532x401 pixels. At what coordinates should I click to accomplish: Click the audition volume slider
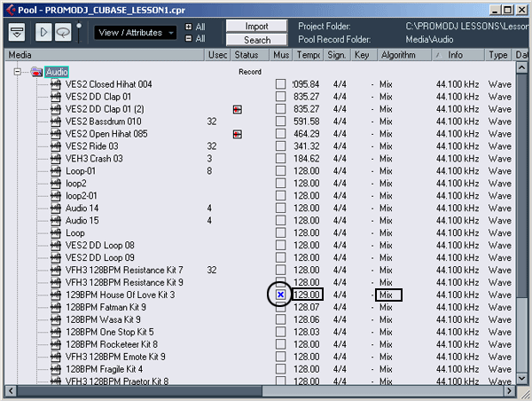[78, 32]
